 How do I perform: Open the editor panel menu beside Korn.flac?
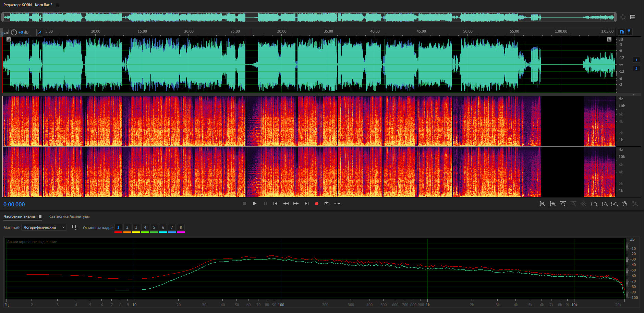pyautogui.click(x=57, y=5)
